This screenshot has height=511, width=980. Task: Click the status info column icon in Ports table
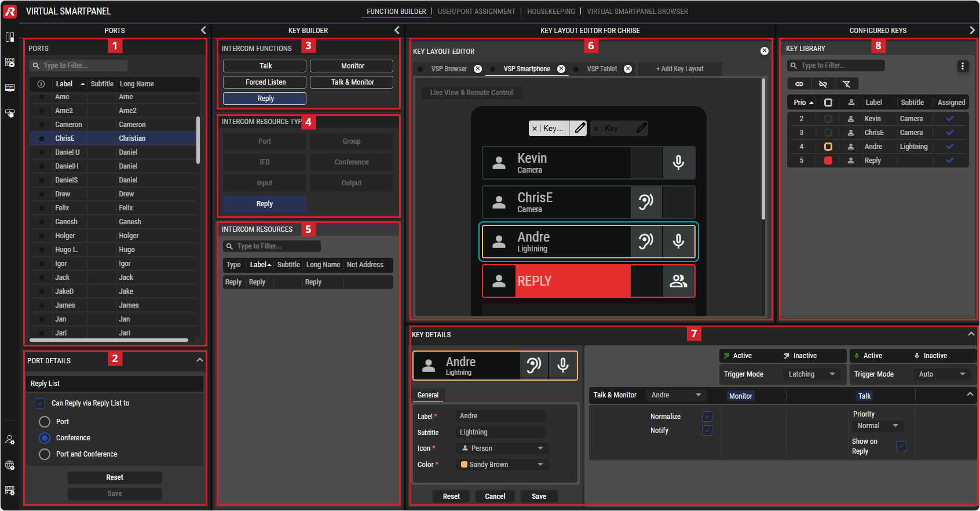pyautogui.click(x=41, y=84)
